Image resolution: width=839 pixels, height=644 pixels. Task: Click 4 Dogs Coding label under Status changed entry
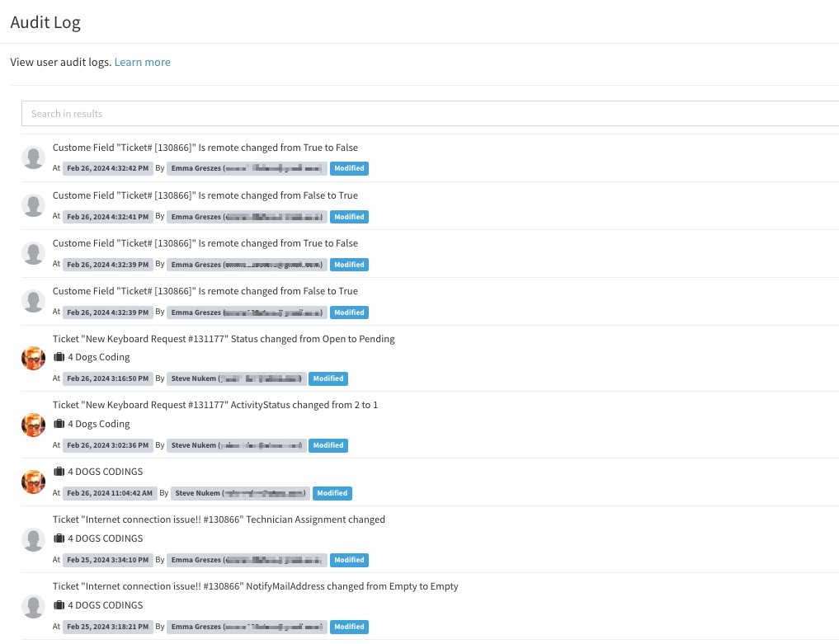coord(99,357)
